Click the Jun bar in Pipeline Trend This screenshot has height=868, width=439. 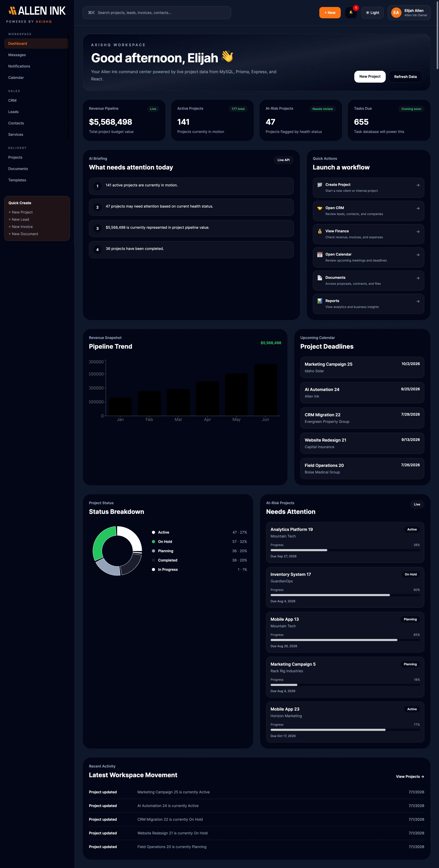[266, 390]
